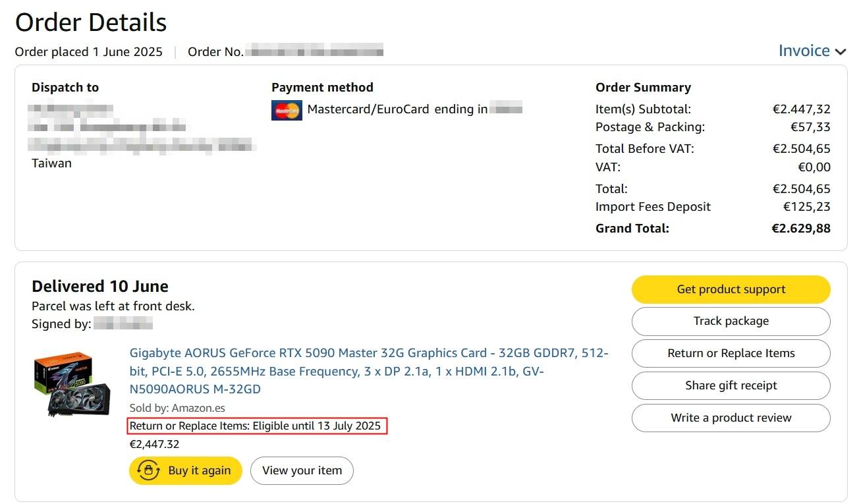Open the Invoice link

coord(804,51)
